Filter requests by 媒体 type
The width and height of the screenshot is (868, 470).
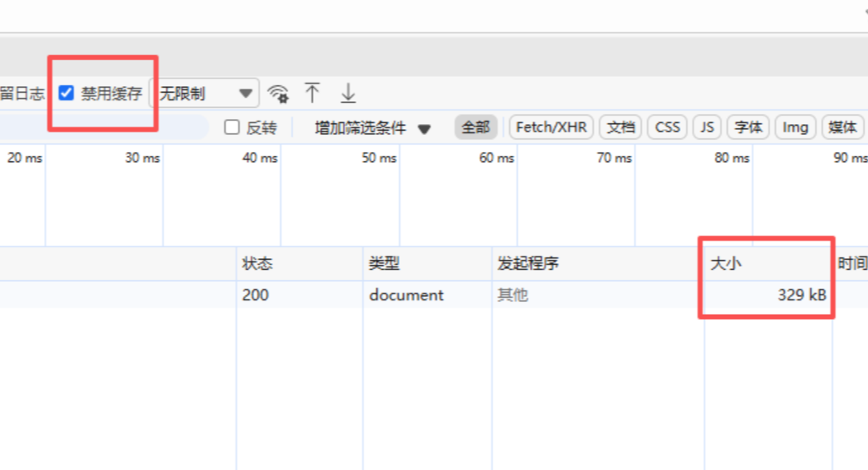coord(842,127)
